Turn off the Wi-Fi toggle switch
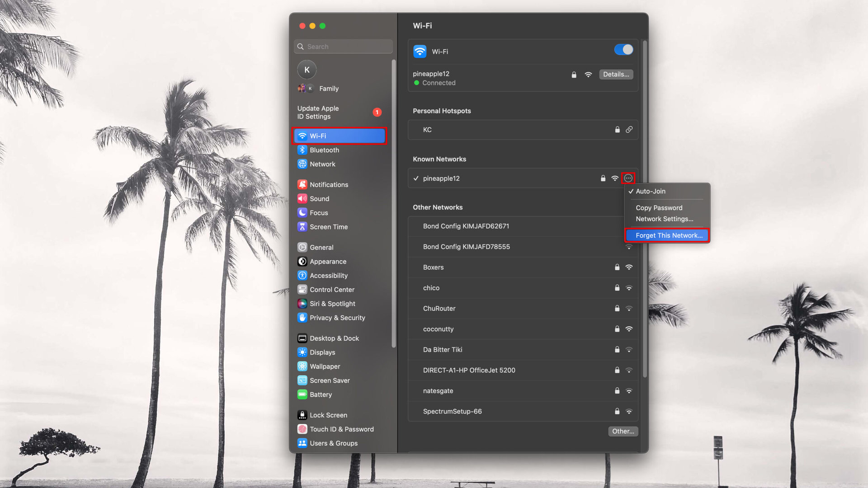Screen dimensions: 868x488 623,50
